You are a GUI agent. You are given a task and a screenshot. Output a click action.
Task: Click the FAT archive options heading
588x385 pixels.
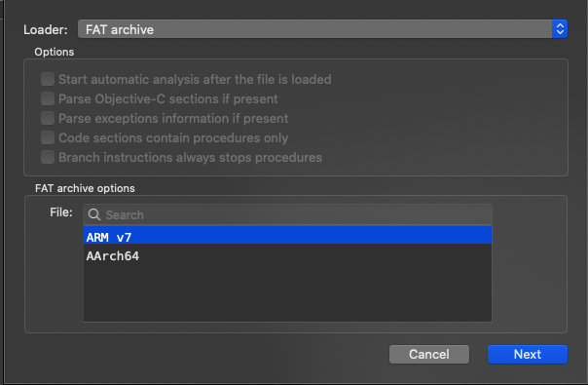pyautogui.click(x=85, y=188)
